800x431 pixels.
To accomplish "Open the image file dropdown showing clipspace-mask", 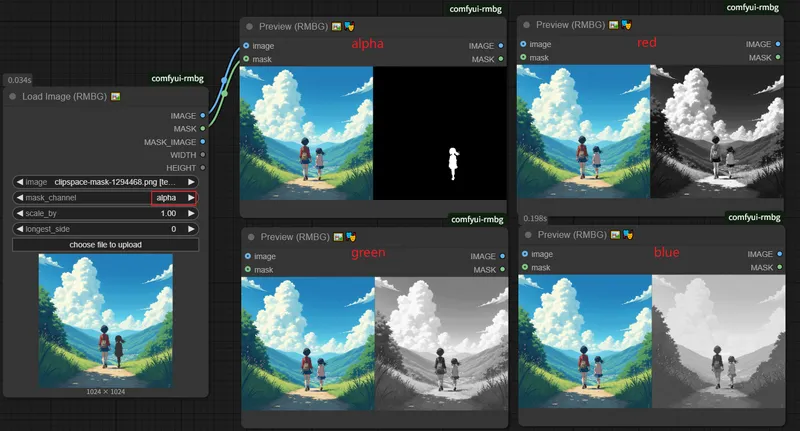I will click(x=105, y=182).
